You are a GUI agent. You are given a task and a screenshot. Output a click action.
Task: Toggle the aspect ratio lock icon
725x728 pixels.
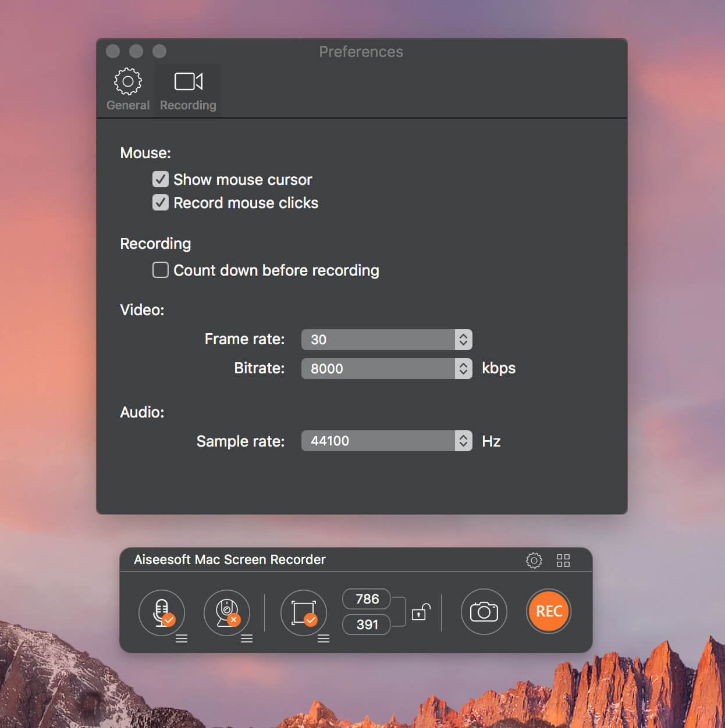[421, 612]
